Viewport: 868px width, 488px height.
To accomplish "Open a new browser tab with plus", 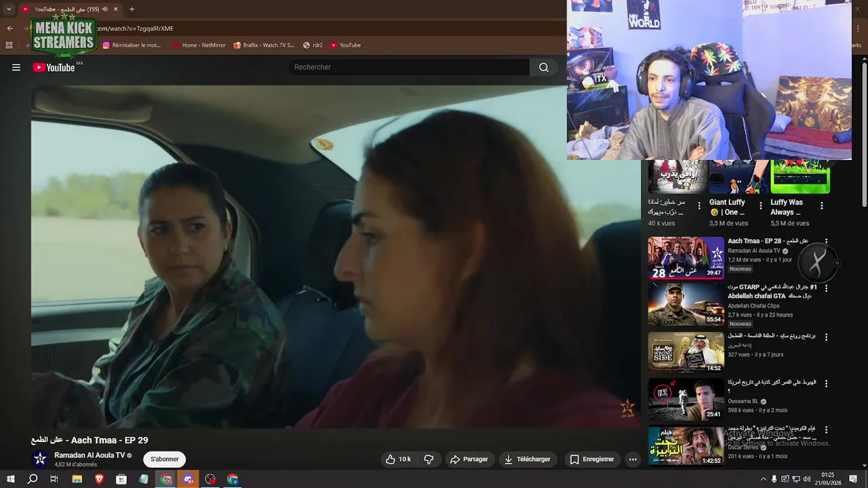I will [x=132, y=9].
